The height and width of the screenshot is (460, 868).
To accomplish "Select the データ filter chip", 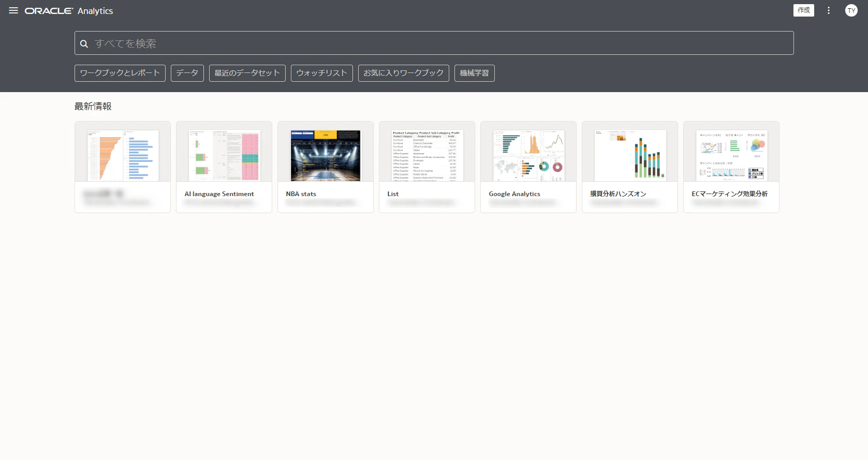I will pos(187,73).
